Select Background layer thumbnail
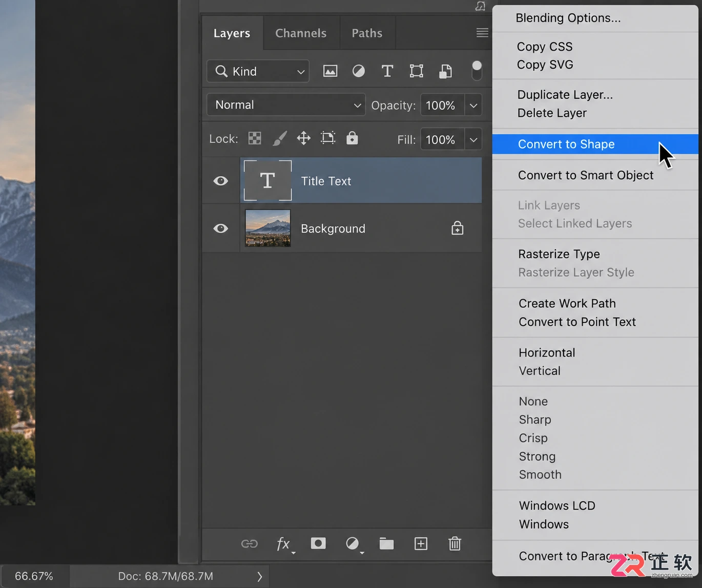 click(x=268, y=228)
